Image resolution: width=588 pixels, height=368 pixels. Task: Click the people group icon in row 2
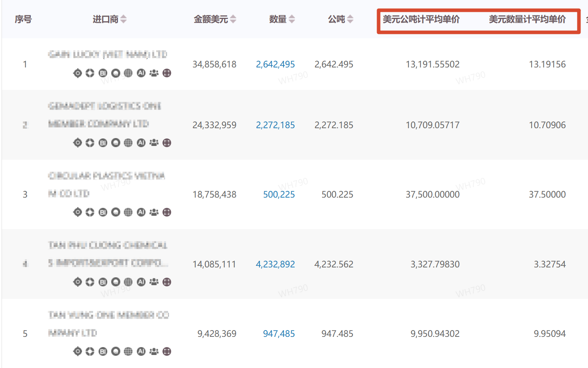coord(154,143)
